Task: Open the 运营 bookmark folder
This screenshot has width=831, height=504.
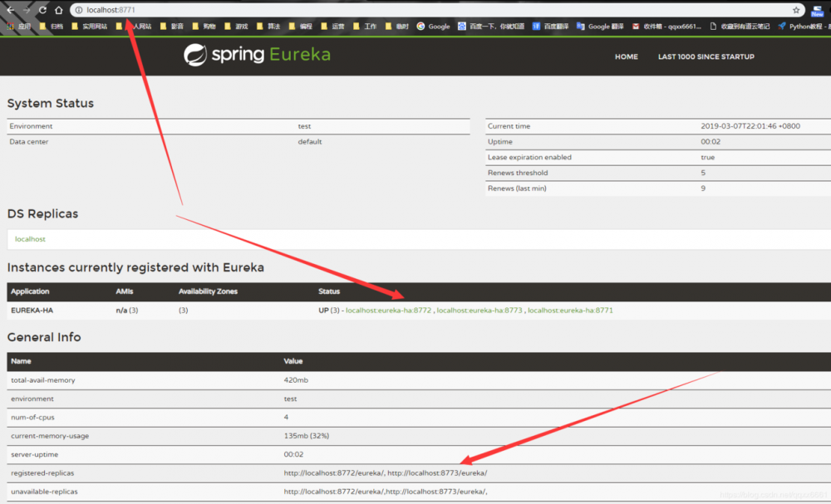Action: (x=333, y=26)
